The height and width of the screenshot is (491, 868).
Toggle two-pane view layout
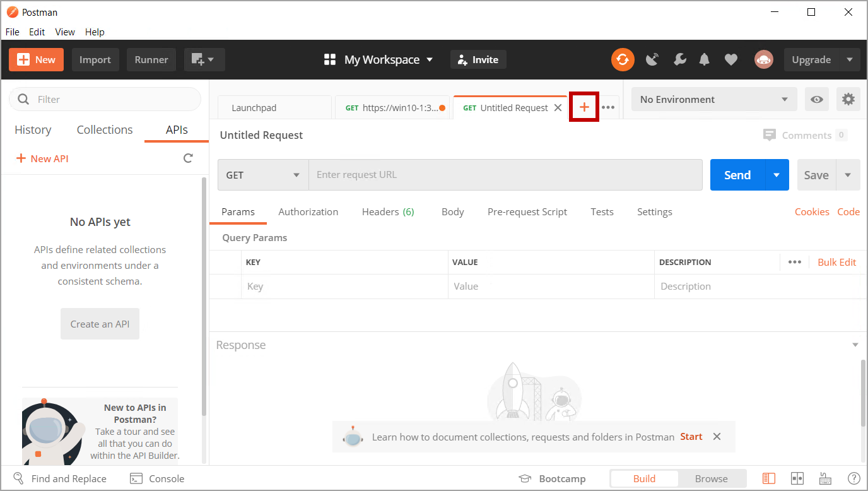pos(797,478)
